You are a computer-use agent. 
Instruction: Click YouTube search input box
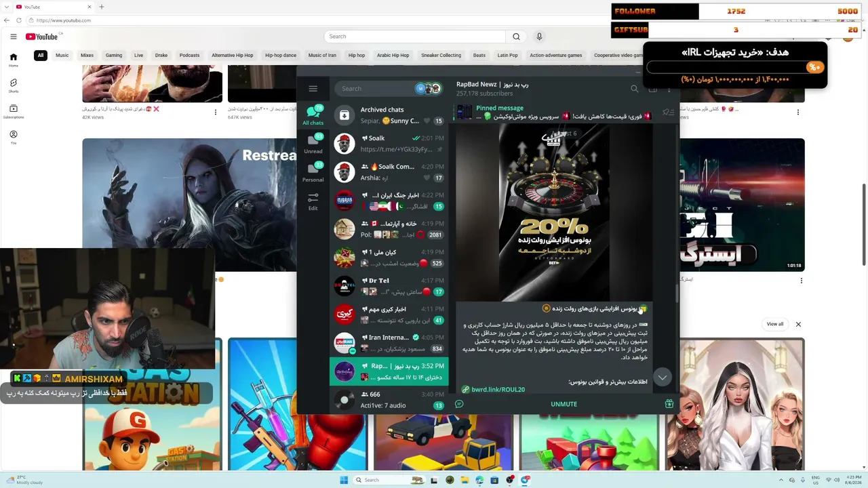click(x=414, y=37)
